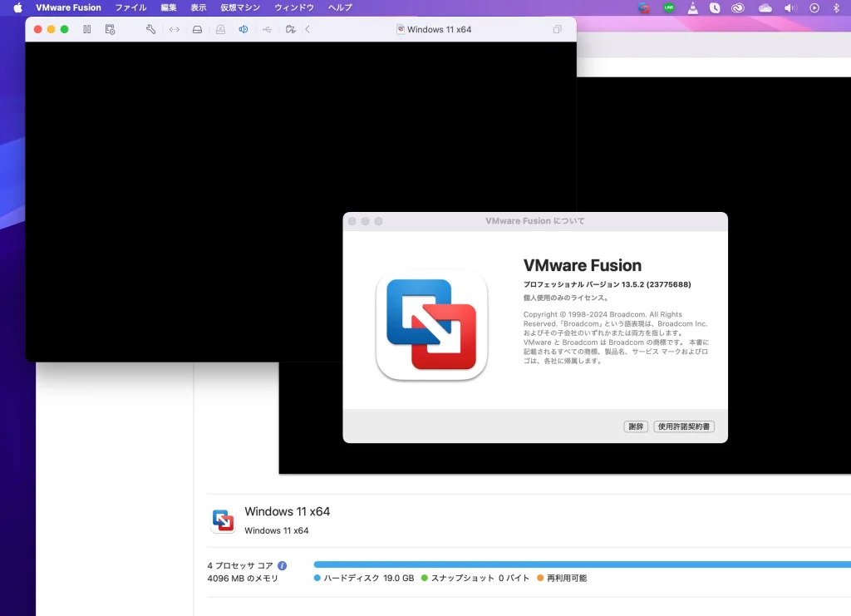Click the version text 13.5.2 (23775688)

pos(657,284)
